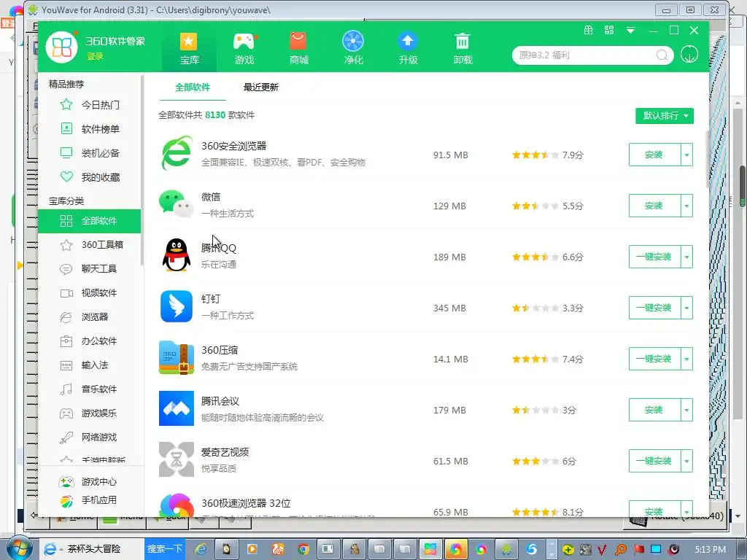Install 腾讯会议
Image resolution: width=747 pixels, height=560 pixels.
(654, 410)
